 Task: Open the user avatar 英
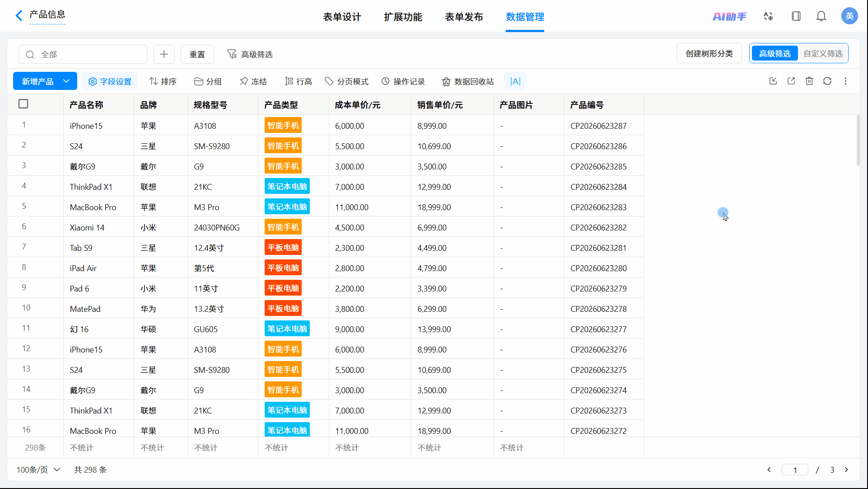[x=849, y=16]
